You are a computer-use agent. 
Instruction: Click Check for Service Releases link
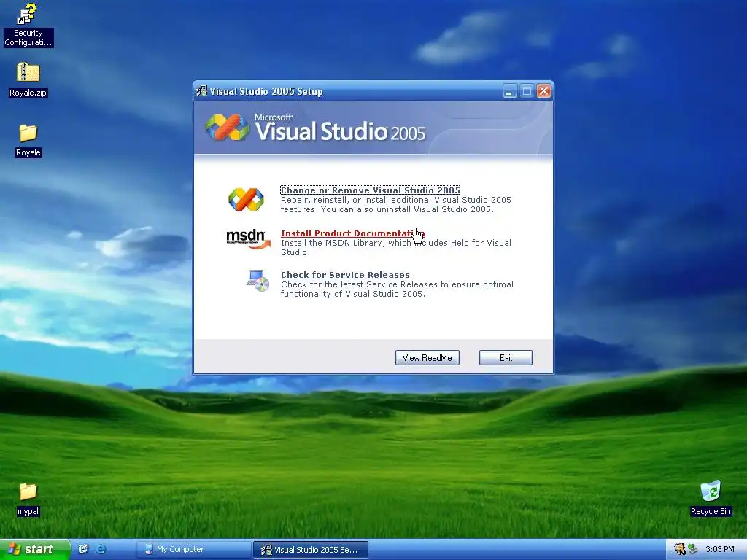coord(345,275)
